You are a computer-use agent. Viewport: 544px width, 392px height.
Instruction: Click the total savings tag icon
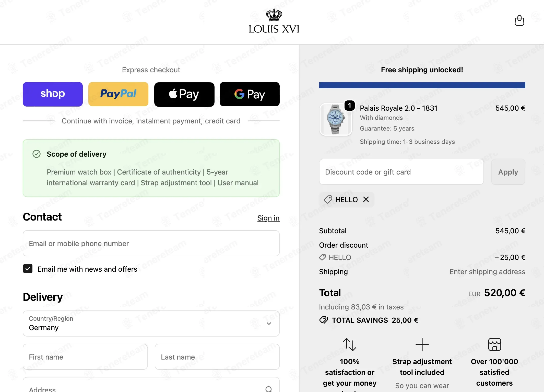323,320
